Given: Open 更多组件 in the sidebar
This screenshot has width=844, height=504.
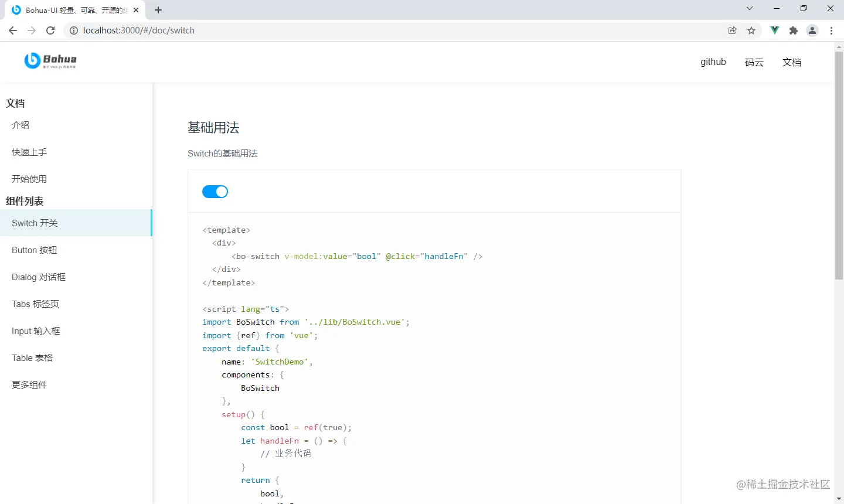Looking at the screenshot, I should 76,384.
